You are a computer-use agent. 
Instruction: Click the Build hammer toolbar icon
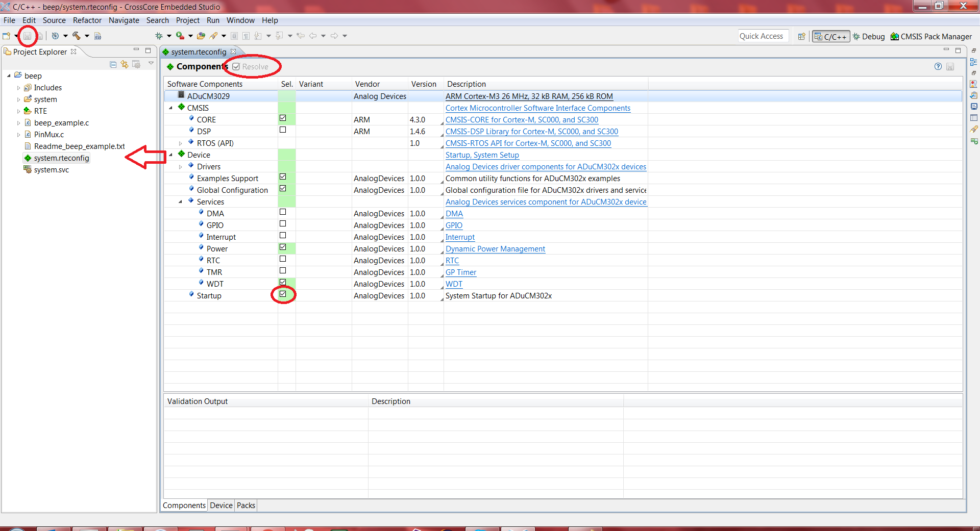[x=77, y=36]
